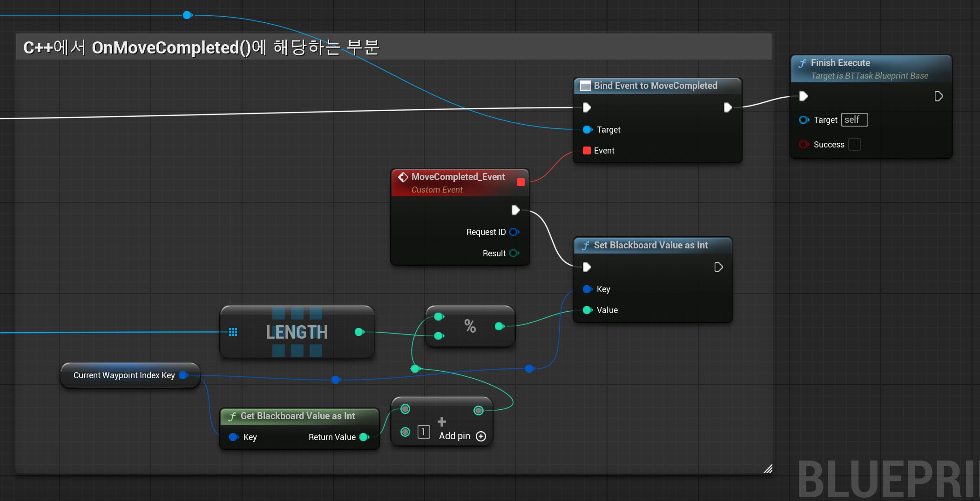Click the Bind Event to MoveCompleted input exec pin
The height and width of the screenshot is (501, 980).
coord(587,107)
